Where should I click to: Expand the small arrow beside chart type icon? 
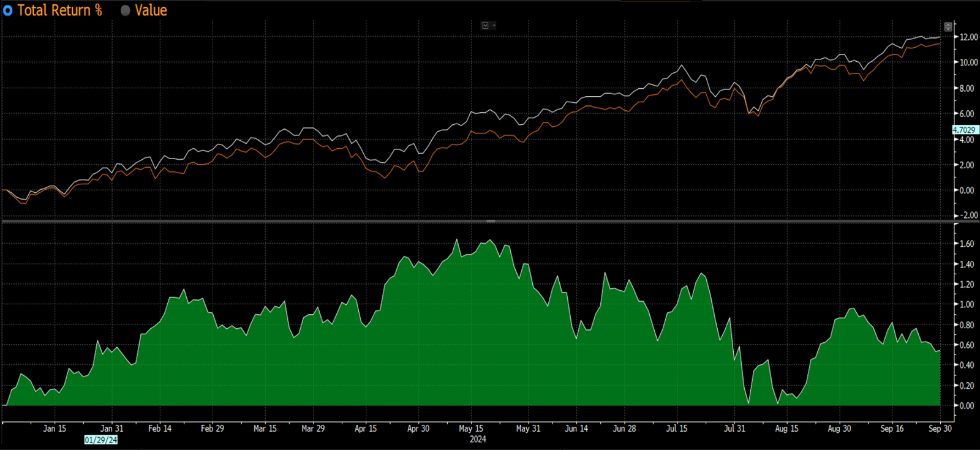tap(494, 26)
